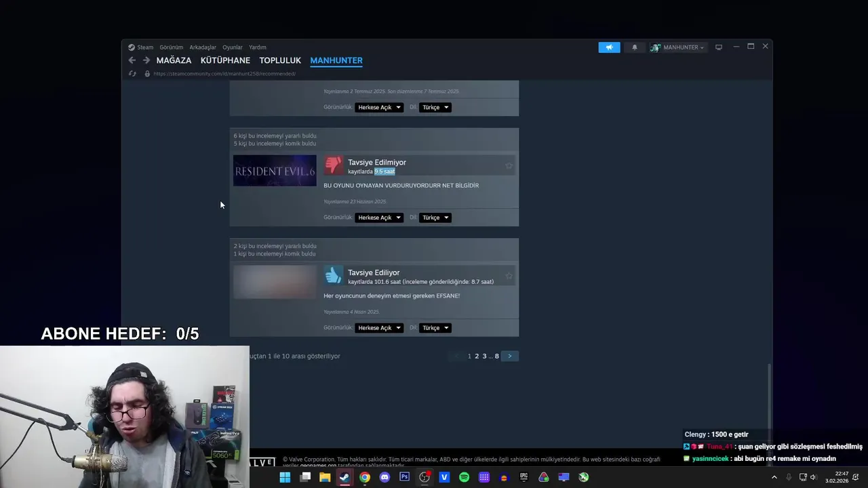Open Dil dropdown on the Tavsiye Ediliyor review
Screen dimensions: 868x488
tap(435, 328)
